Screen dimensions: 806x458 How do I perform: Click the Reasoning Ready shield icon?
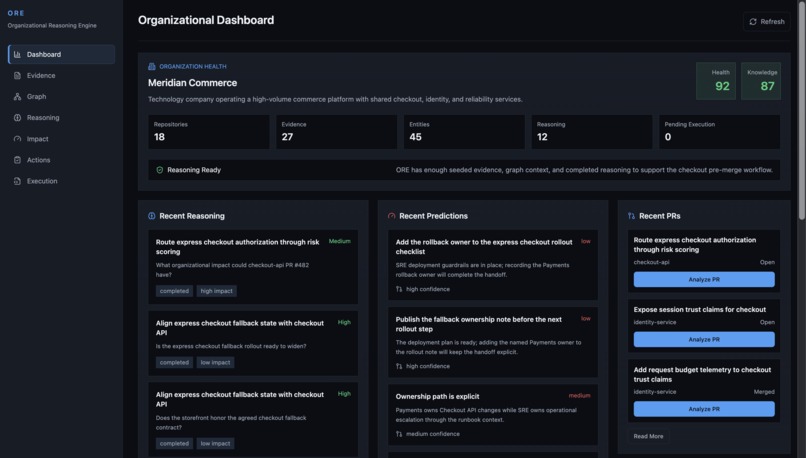point(159,170)
